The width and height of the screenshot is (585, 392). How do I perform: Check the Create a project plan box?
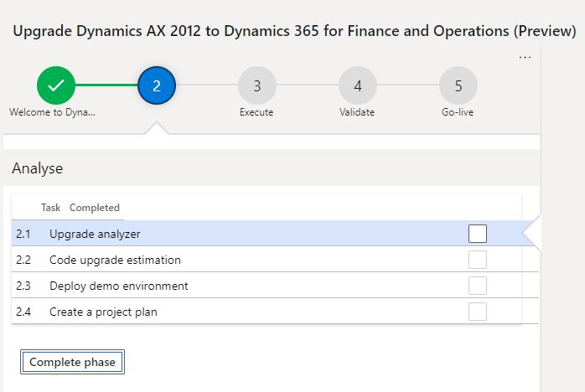[x=478, y=312]
